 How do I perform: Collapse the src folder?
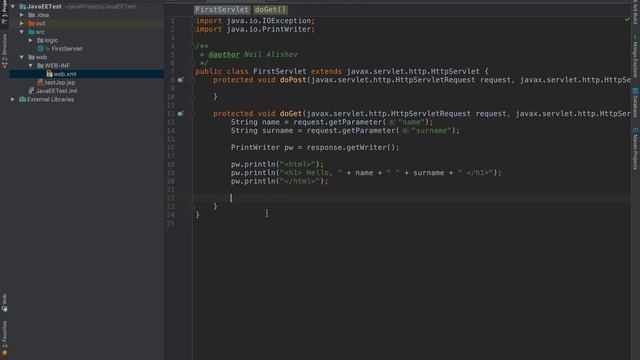coord(22,32)
